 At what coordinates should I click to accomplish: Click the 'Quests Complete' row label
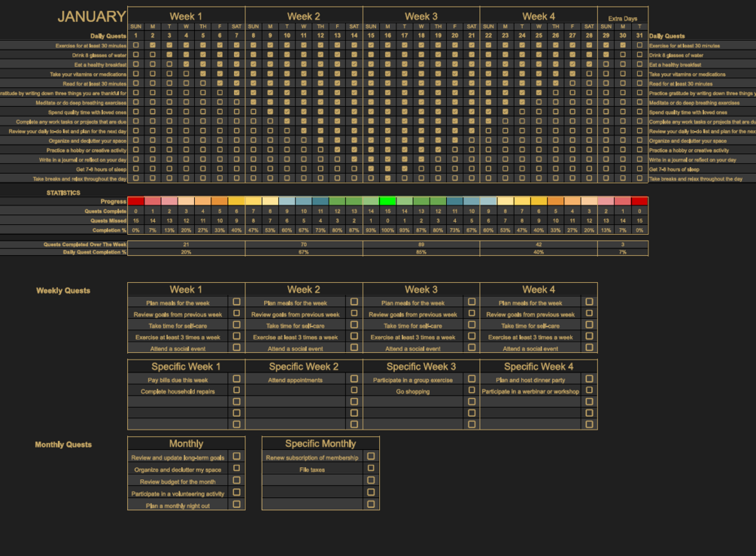(x=105, y=211)
